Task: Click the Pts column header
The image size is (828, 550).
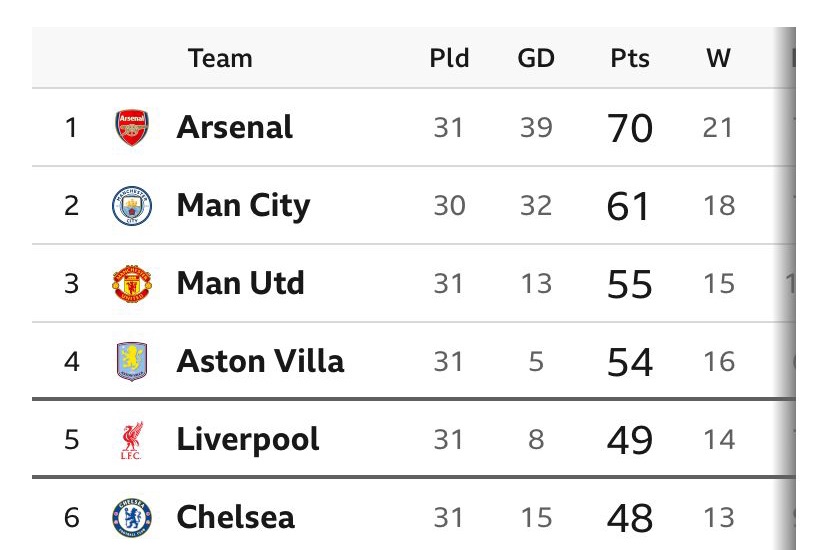Action: pos(630,58)
